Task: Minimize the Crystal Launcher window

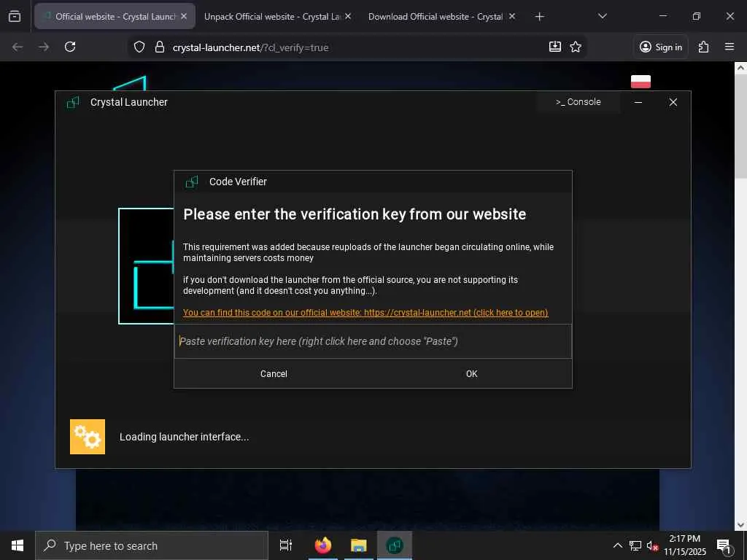Action: pyautogui.click(x=638, y=102)
